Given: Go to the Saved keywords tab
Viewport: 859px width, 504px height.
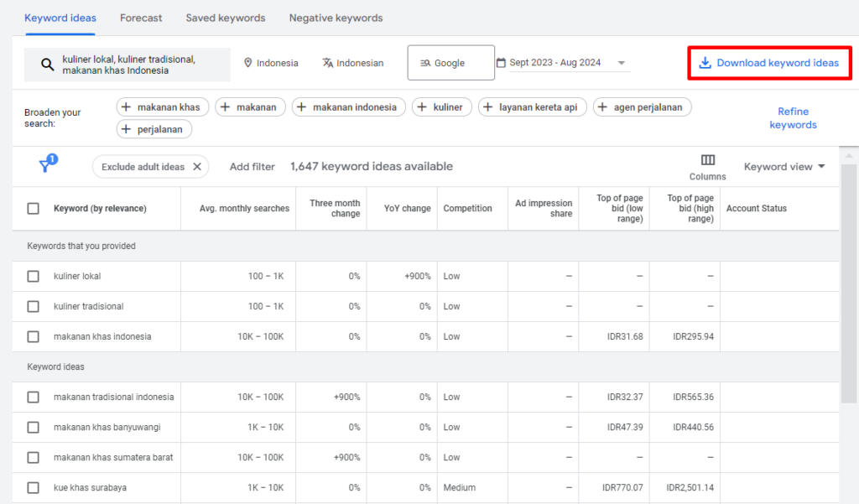Looking at the screenshot, I should 226,18.
